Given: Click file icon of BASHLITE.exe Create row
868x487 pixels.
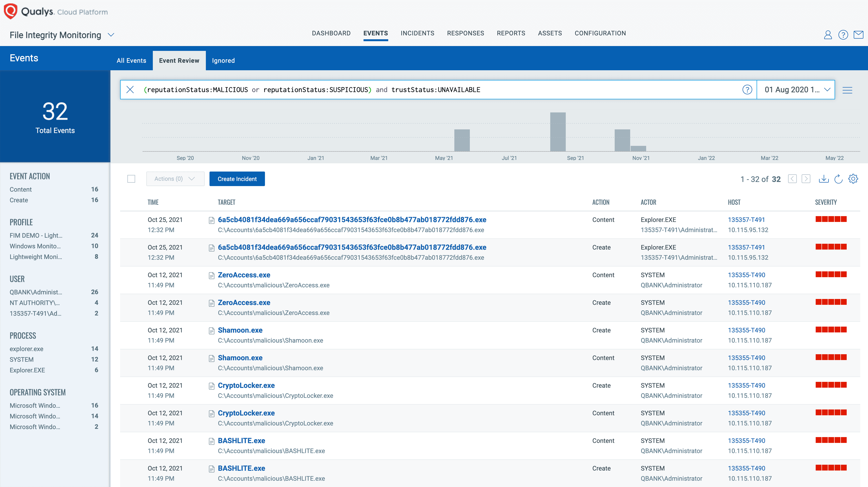Looking at the screenshot, I should 212,469.
